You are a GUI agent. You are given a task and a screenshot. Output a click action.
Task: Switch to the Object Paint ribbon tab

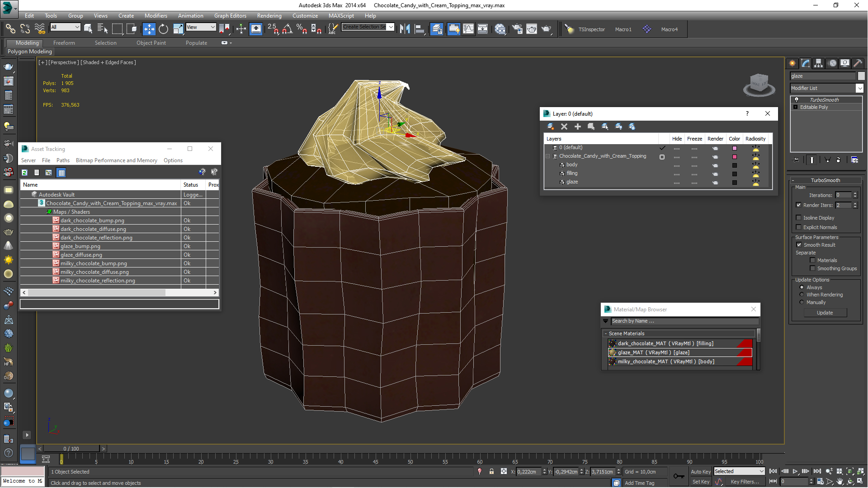151,43
